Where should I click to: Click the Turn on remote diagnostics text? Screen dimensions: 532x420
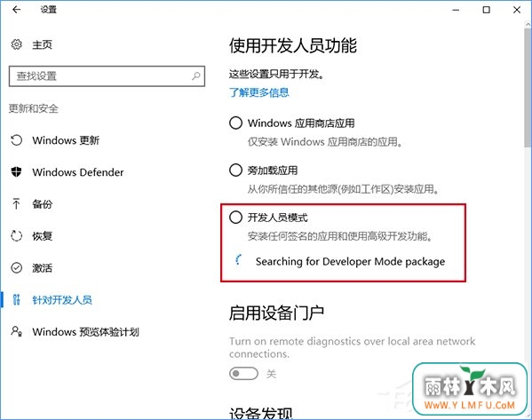pos(353,347)
